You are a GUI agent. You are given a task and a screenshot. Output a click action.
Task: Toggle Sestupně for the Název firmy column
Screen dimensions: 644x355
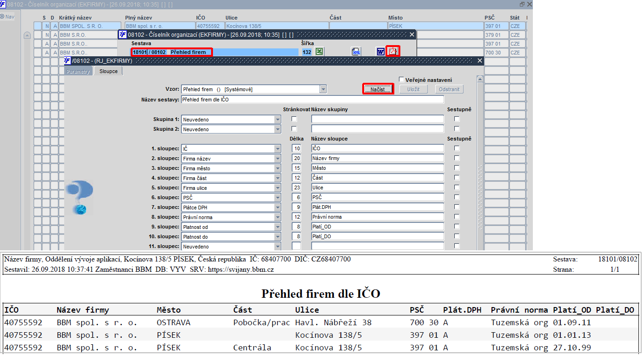pos(457,158)
